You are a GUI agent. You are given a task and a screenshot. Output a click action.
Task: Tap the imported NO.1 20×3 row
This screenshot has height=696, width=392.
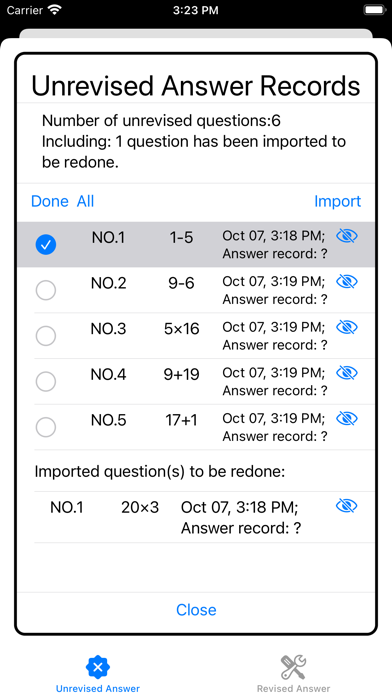tap(204, 517)
